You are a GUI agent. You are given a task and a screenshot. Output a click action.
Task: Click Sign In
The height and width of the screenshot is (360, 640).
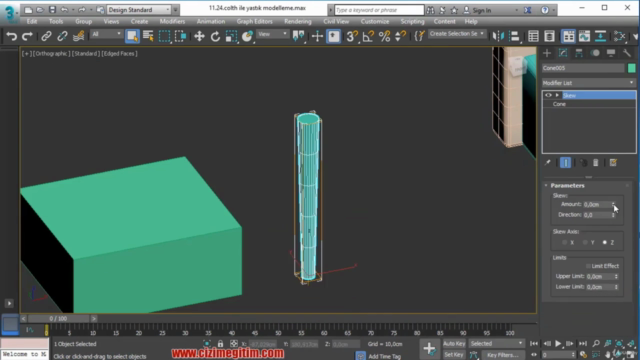[482, 10]
